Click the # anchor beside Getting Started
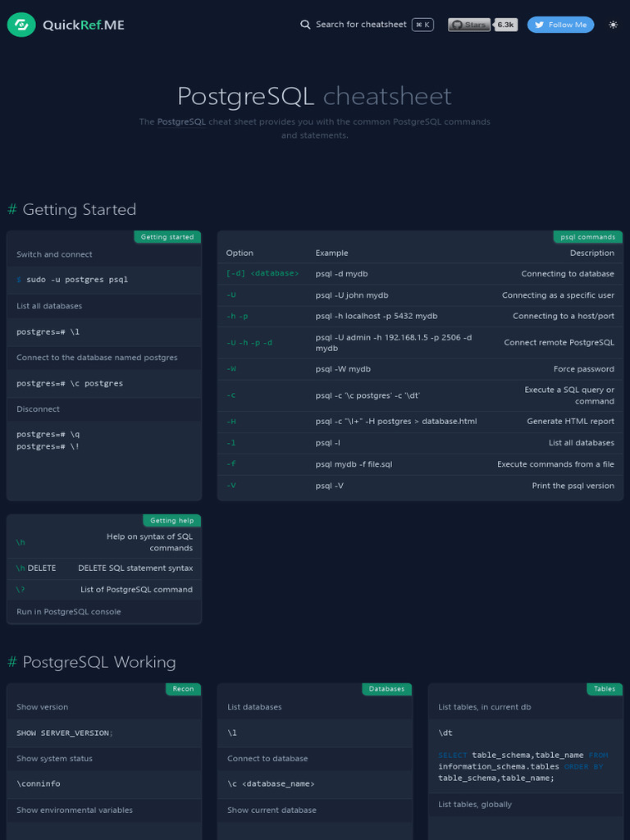 [11, 209]
